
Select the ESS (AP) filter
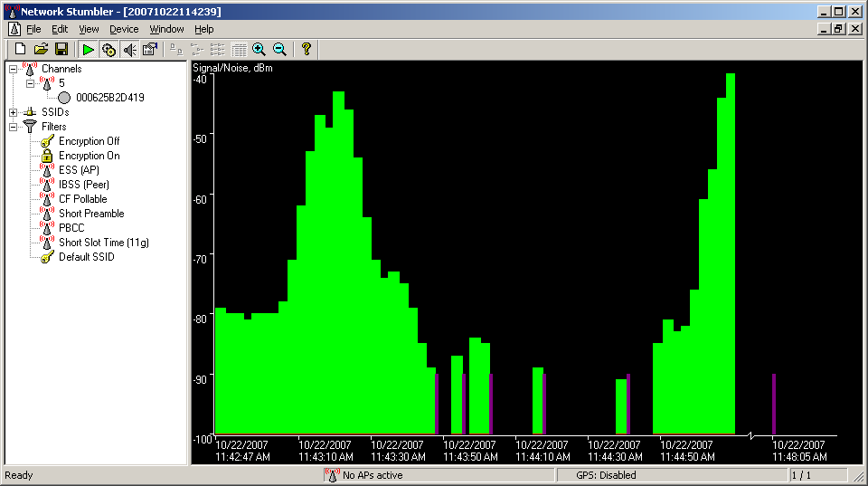[x=80, y=169]
